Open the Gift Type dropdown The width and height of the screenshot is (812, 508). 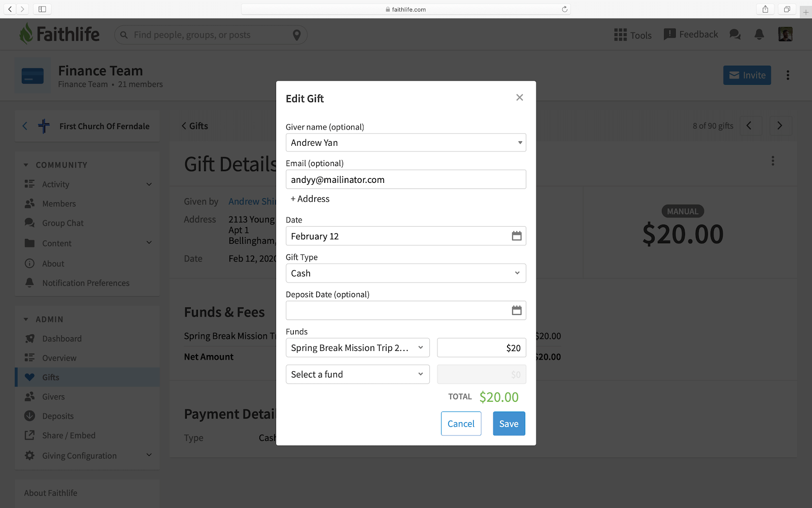(x=405, y=273)
